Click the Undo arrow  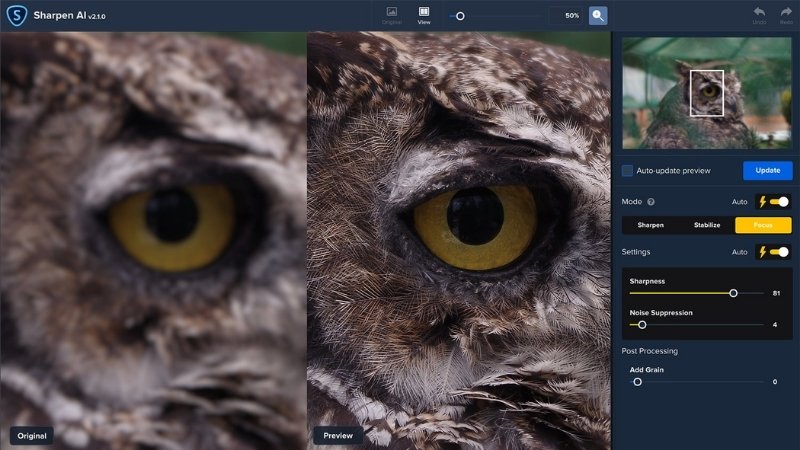[759, 15]
